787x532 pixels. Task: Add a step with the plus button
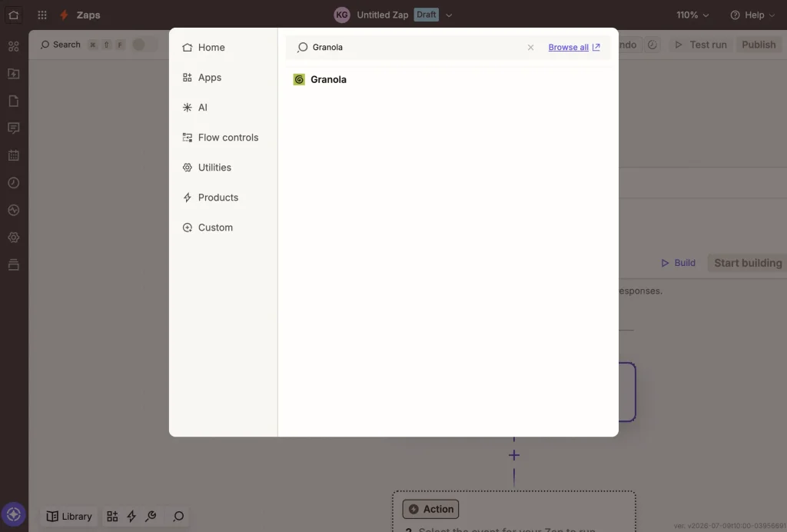514,455
